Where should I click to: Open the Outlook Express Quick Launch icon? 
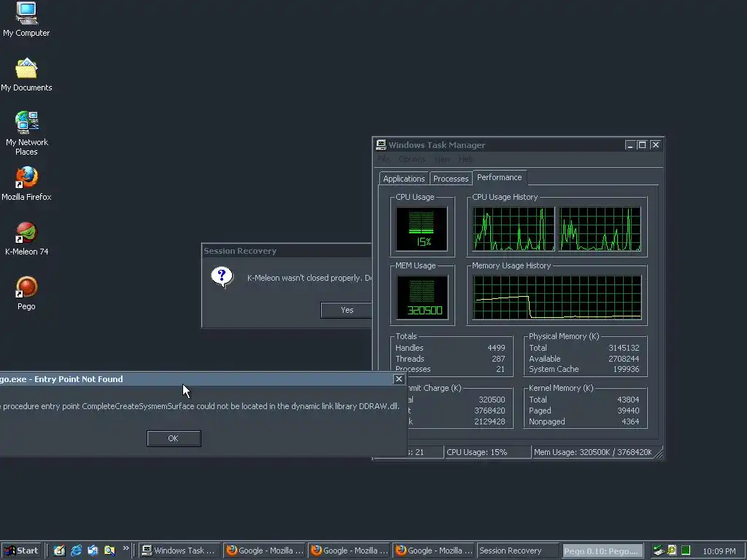click(x=93, y=551)
